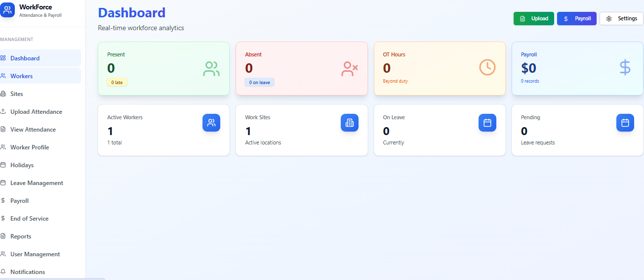Click the Payroll card dollar icon
Image resolution: width=644 pixels, height=280 pixels.
pos(625,67)
